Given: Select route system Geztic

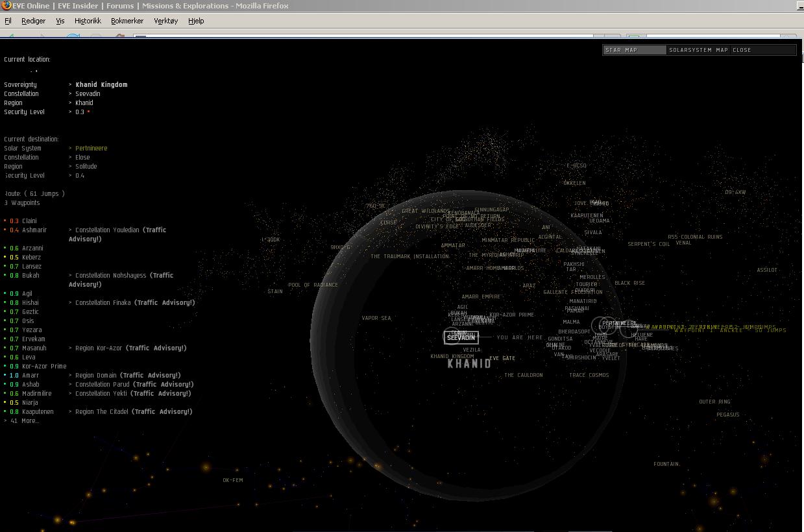Looking at the screenshot, I should [30, 311].
